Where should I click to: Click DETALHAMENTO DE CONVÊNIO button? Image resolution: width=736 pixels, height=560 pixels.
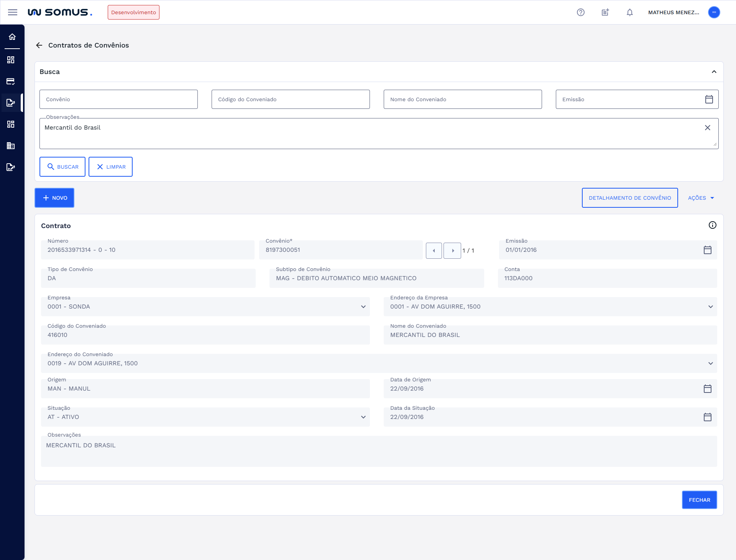click(629, 198)
